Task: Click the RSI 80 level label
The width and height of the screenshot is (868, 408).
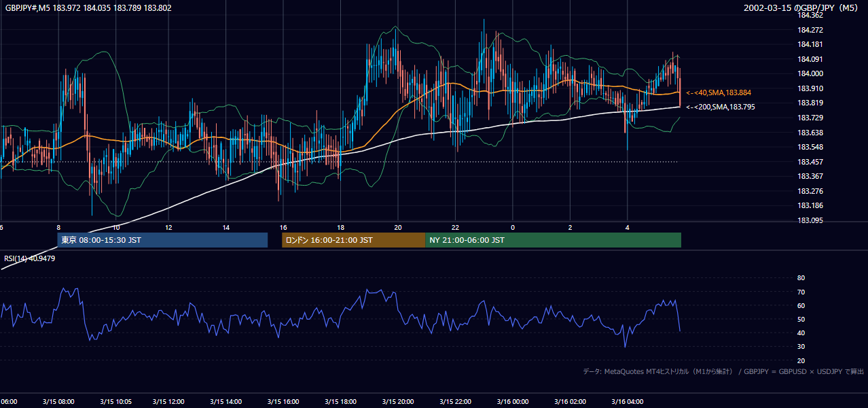Action: pos(801,278)
